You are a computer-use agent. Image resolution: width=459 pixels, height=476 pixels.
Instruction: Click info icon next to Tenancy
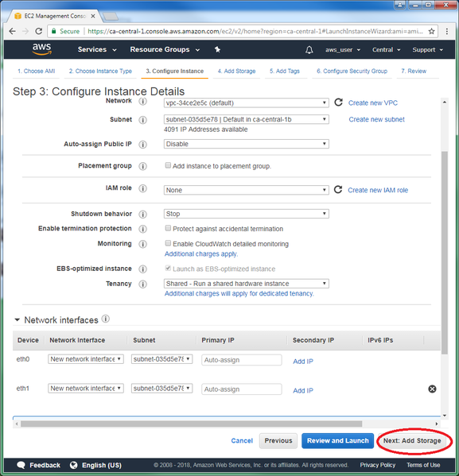[x=143, y=284]
